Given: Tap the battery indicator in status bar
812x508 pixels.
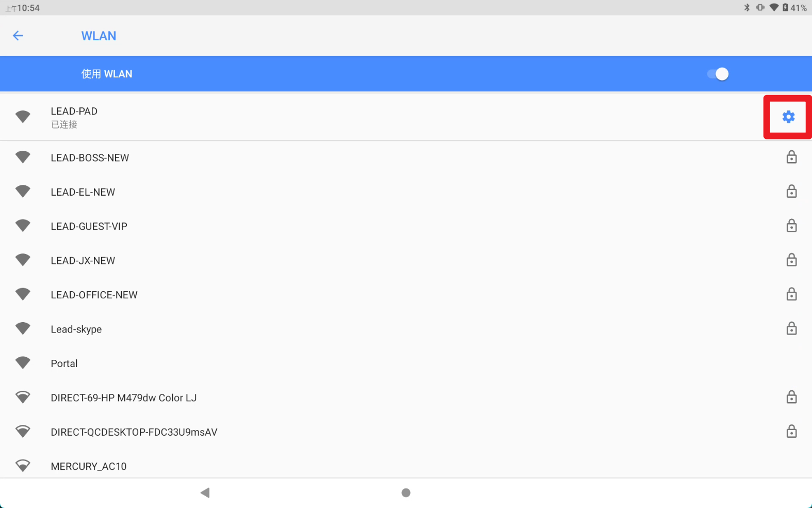Looking at the screenshot, I should [x=785, y=8].
